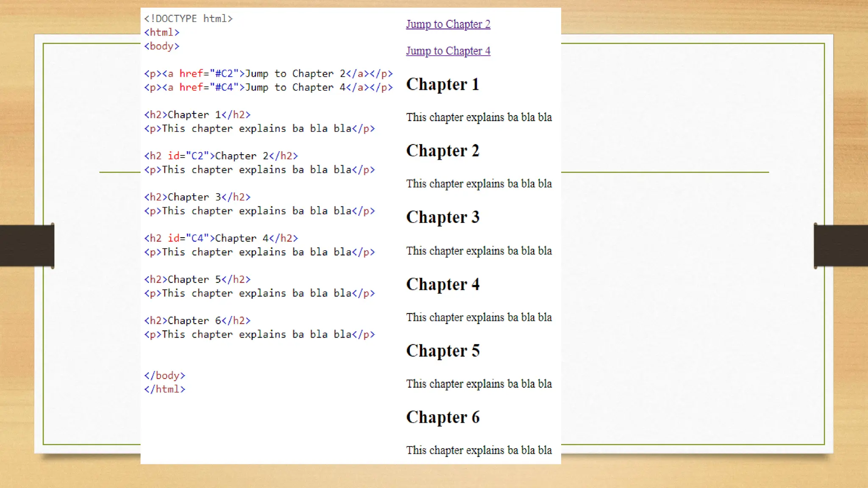The image size is (868, 488).
Task: Click the DOCTYPE html code line
Action: (x=188, y=19)
